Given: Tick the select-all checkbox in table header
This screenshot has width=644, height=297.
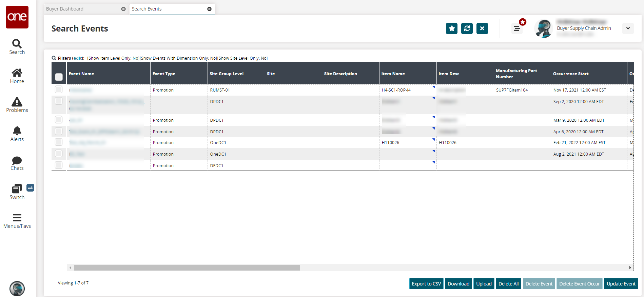Looking at the screenshot, I should click(x=59, y=77).
